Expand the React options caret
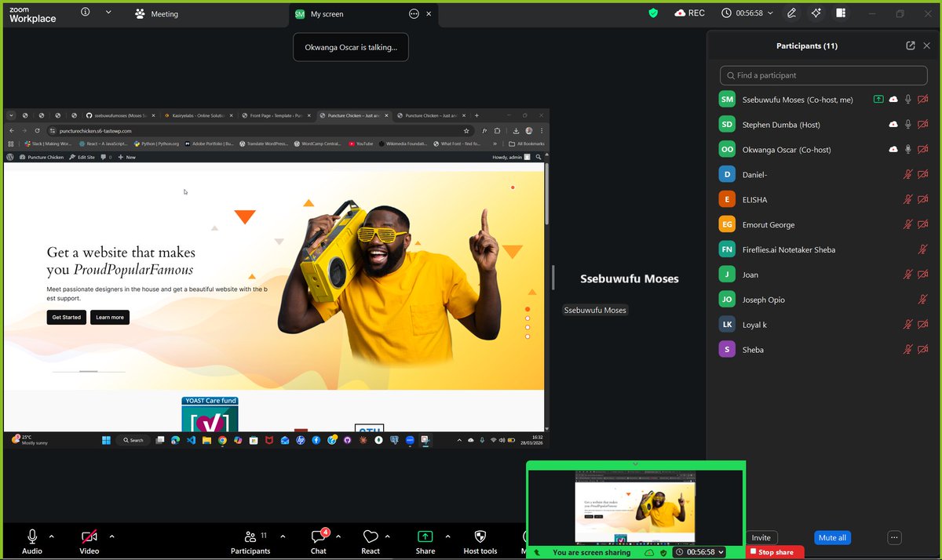The height and width of the screenshot is (560, 942). pyautogui.click(x=388, y=536)
